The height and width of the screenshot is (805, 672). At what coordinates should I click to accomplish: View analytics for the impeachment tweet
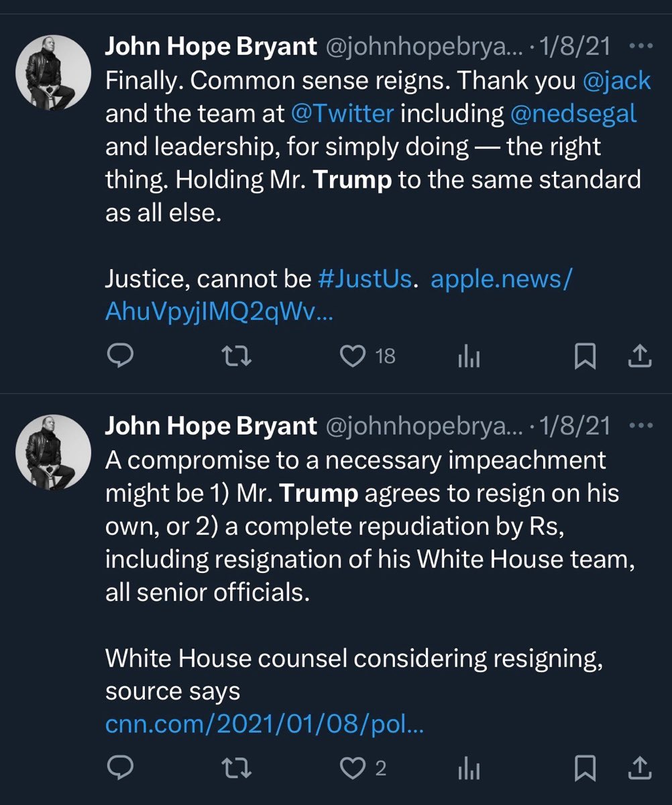pos(468,769)
